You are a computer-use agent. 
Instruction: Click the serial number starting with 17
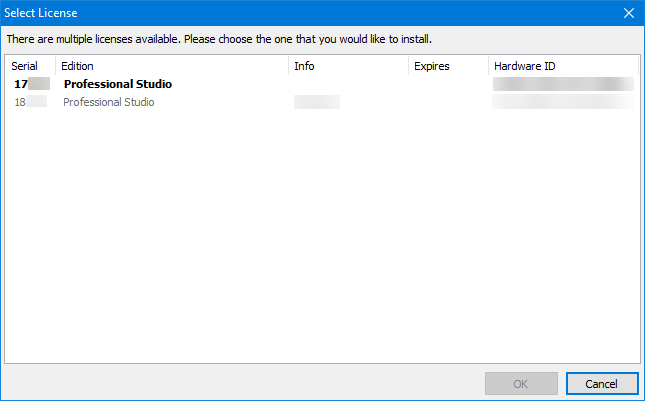(22, 84)
